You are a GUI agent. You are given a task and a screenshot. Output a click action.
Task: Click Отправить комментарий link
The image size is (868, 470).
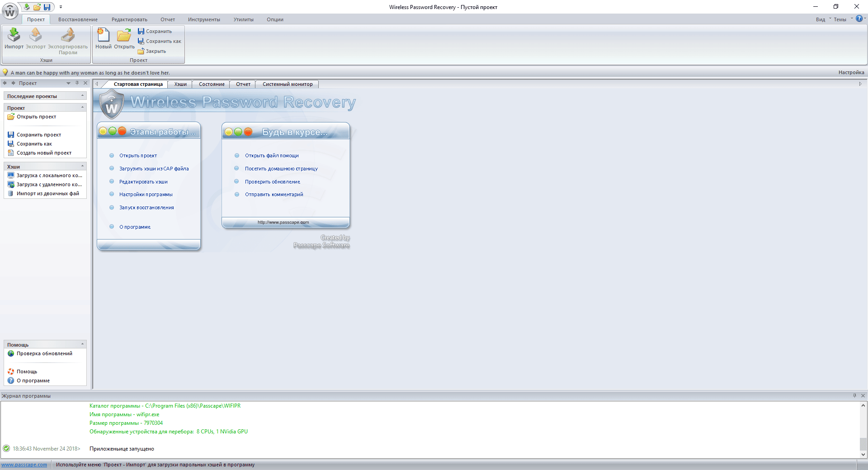[274, 194]
